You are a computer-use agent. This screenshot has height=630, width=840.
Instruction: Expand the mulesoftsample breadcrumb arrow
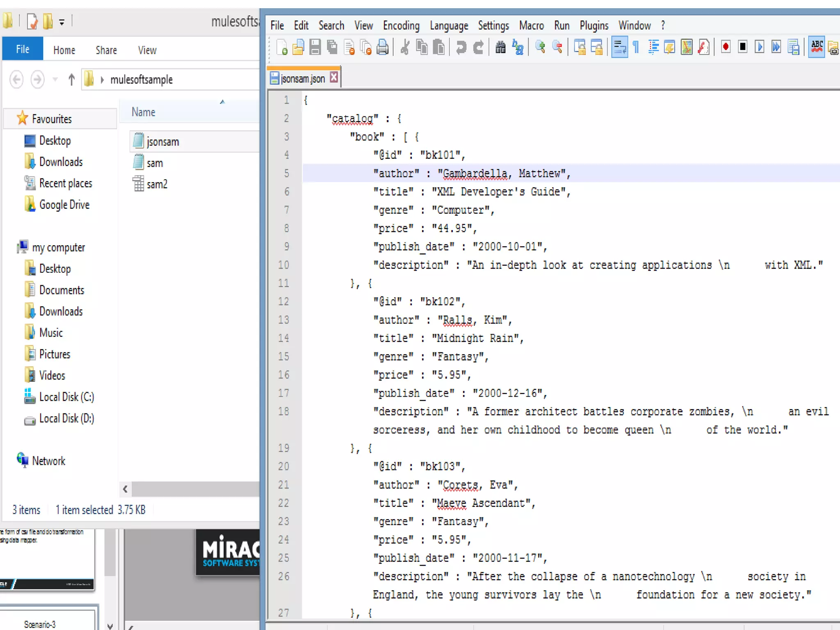point(102,80)
